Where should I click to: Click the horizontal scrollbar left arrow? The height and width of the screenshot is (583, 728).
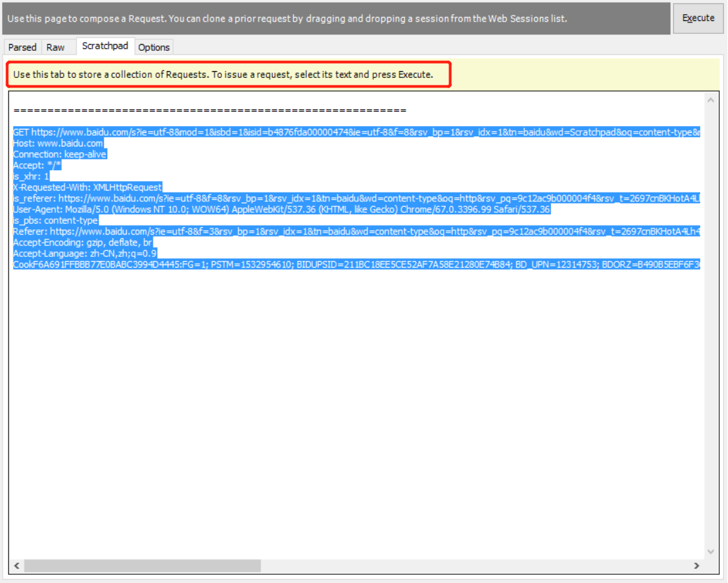17,565
